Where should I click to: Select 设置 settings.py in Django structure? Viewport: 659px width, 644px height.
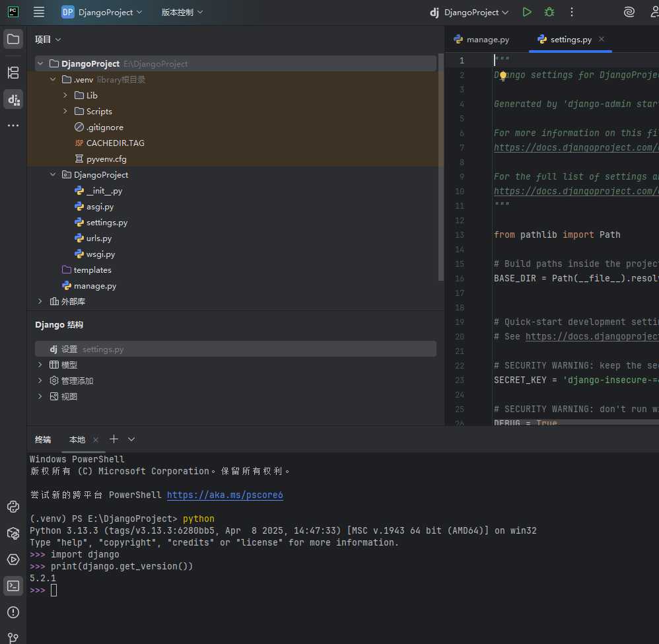(235, 349)
